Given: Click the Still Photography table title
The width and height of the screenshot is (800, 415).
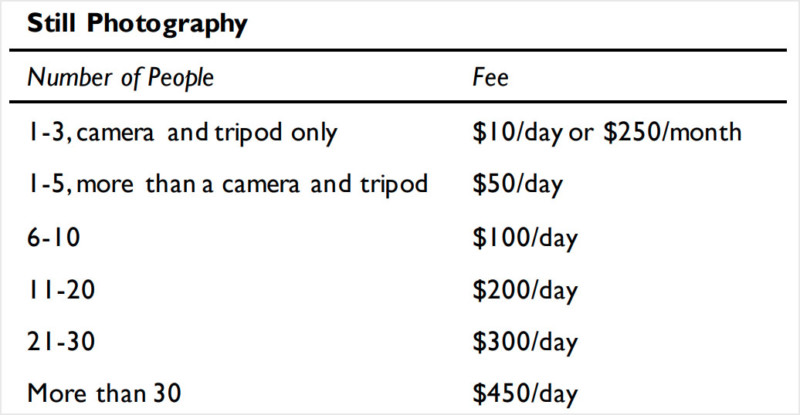Looking at the screenshot, I should pos(137,24).
